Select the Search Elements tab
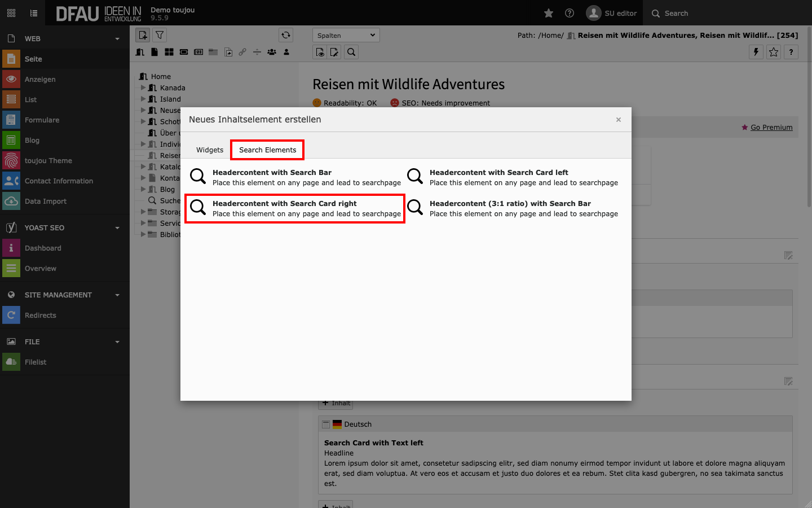 [x=267, y=150]
